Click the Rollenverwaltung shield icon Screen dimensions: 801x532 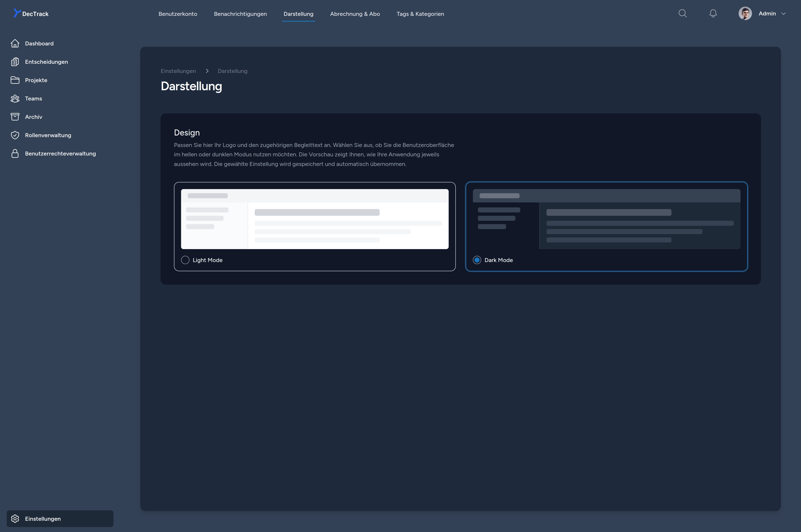tap(15, 135)
